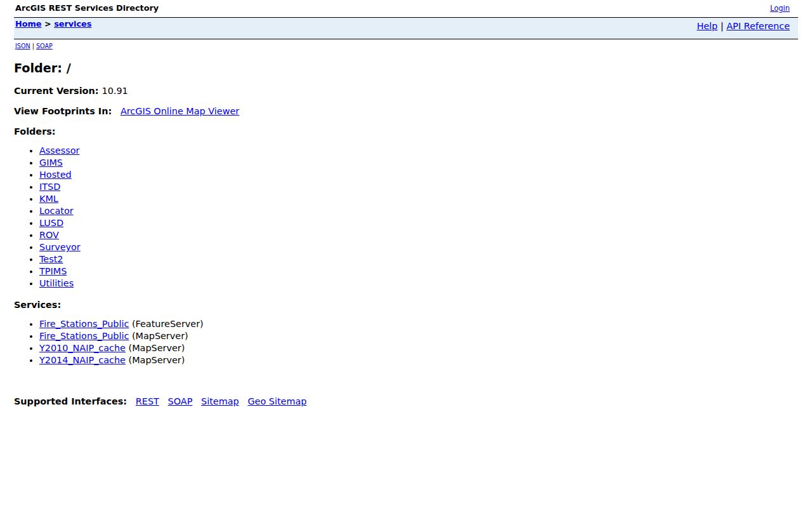The height and width of the screenshot is (508, 812).
Task: Open Fire_Stations_Public MapServer service
Action: pos(84,336)
